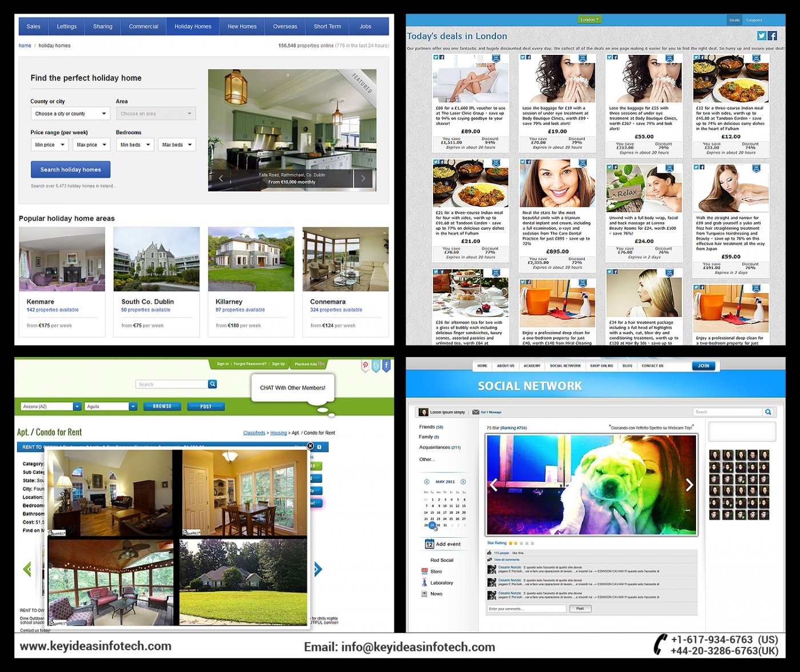Click the white right arrow on webcam photo
Screen dimensions: 800x672
[x=689, y=485]
